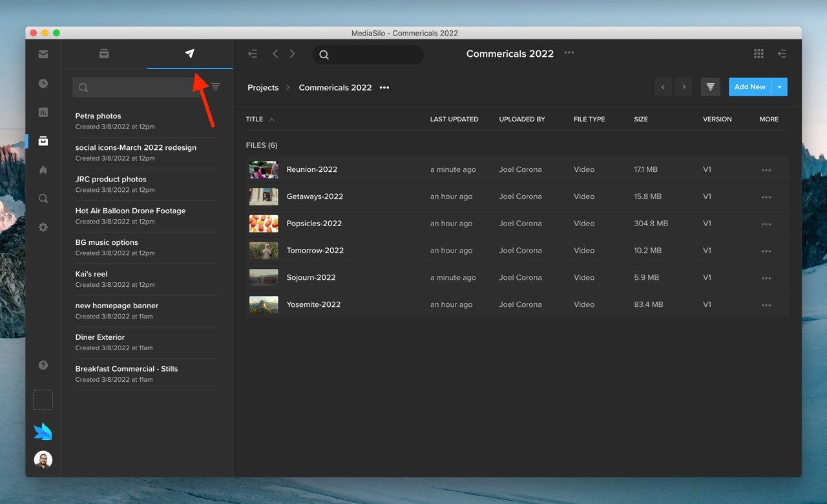Image resolution: width=827 pixels, height=504 pixels.
Task: Click the top global search bar
Action: point(368,54)
